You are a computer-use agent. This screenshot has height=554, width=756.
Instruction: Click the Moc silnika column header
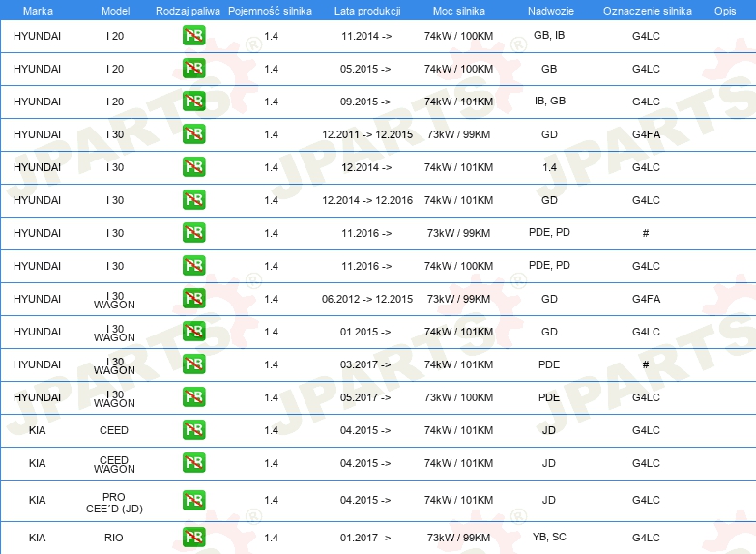point(459,11)
